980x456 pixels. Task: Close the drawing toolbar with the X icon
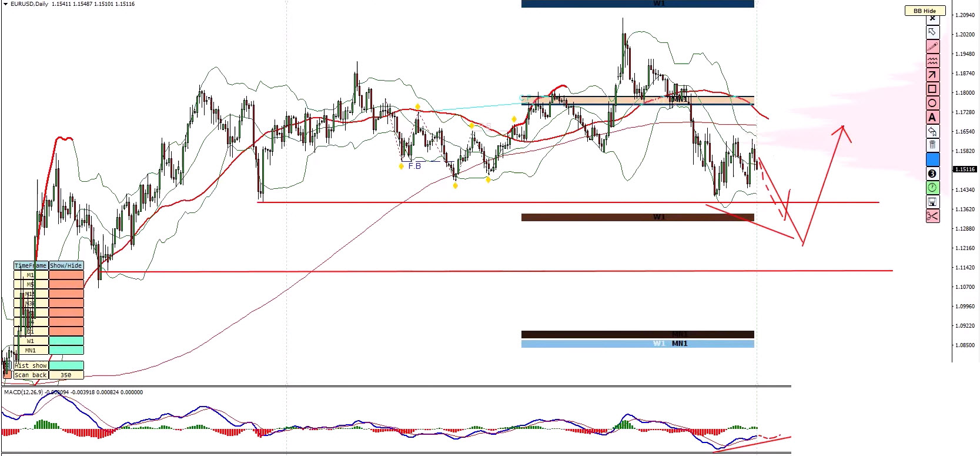(x=932, y=19)
